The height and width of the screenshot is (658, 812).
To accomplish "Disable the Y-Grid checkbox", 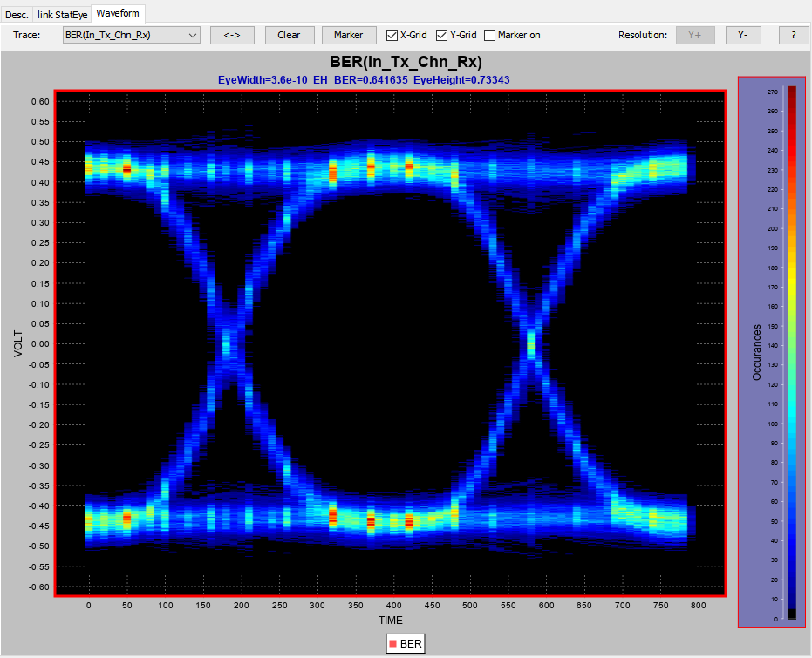I will (442, 36).
